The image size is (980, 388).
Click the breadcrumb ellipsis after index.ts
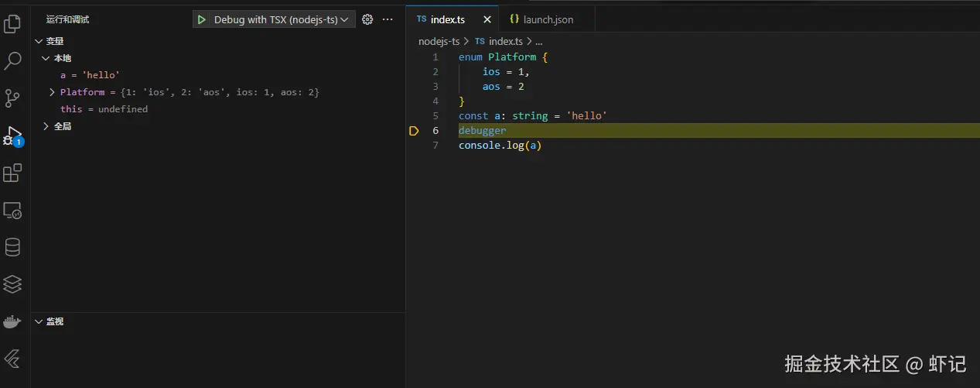(x=539, y=41)
